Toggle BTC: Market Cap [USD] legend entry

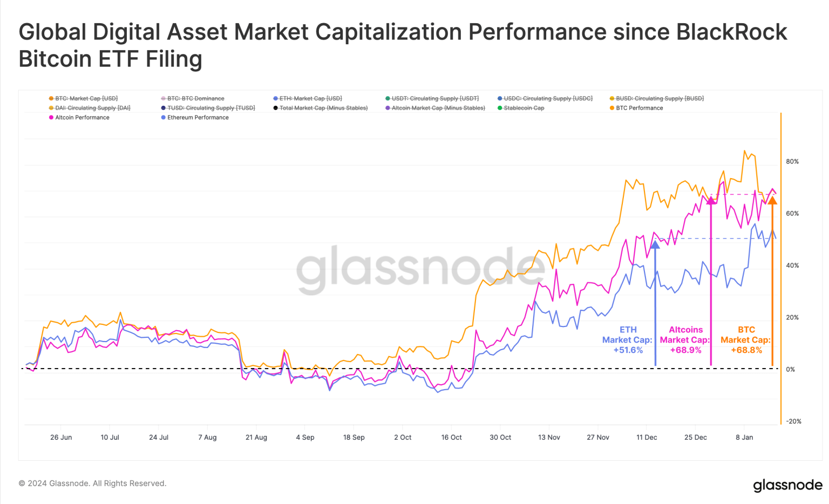pyautogui.click(x=83, y=99)
